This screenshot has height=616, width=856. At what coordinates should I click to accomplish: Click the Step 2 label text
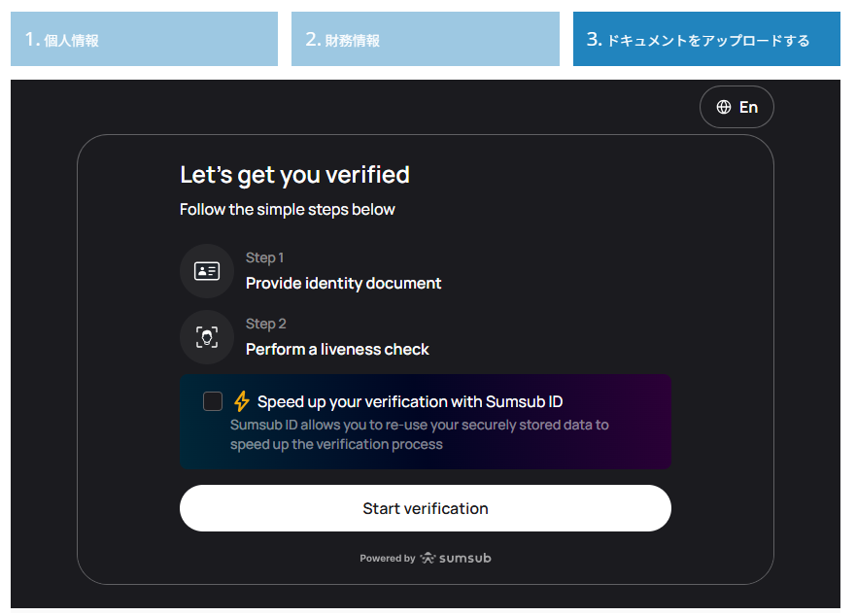click(265, 324)
